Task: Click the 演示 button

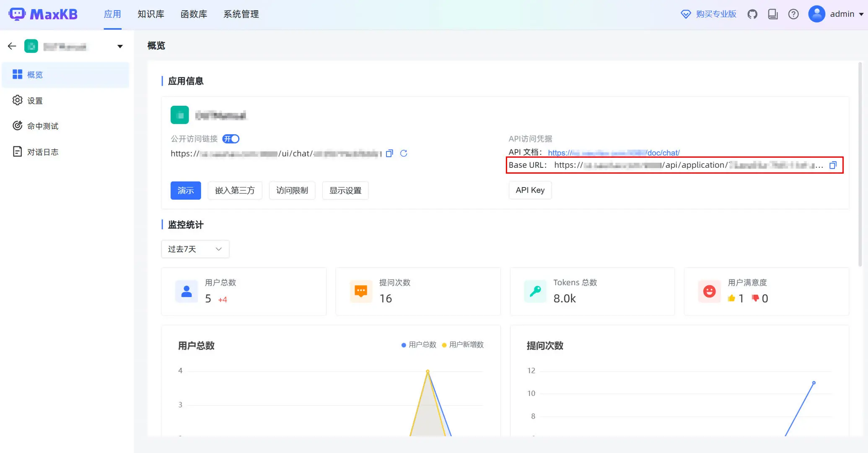Action: 186,190
